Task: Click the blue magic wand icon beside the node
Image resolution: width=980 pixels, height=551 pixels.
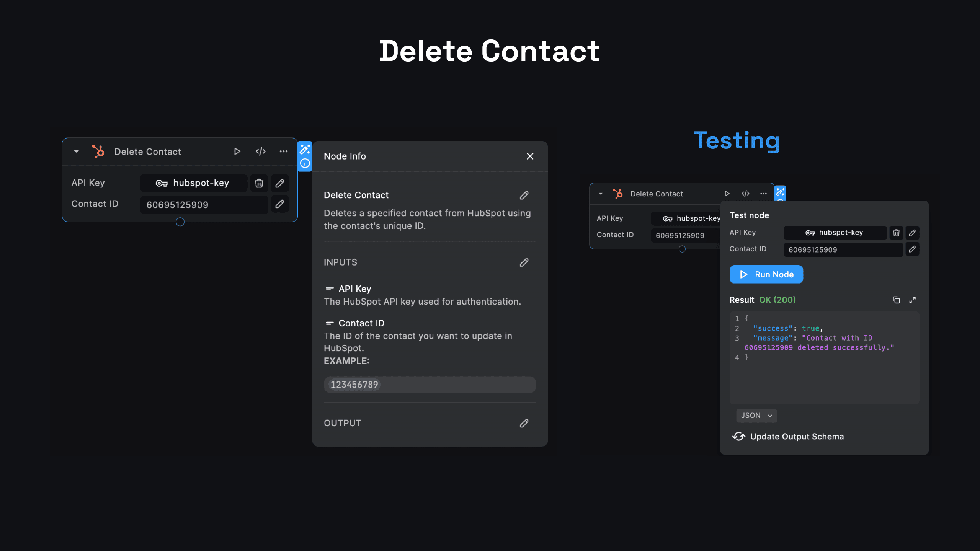Action: [x=304, y=150]
